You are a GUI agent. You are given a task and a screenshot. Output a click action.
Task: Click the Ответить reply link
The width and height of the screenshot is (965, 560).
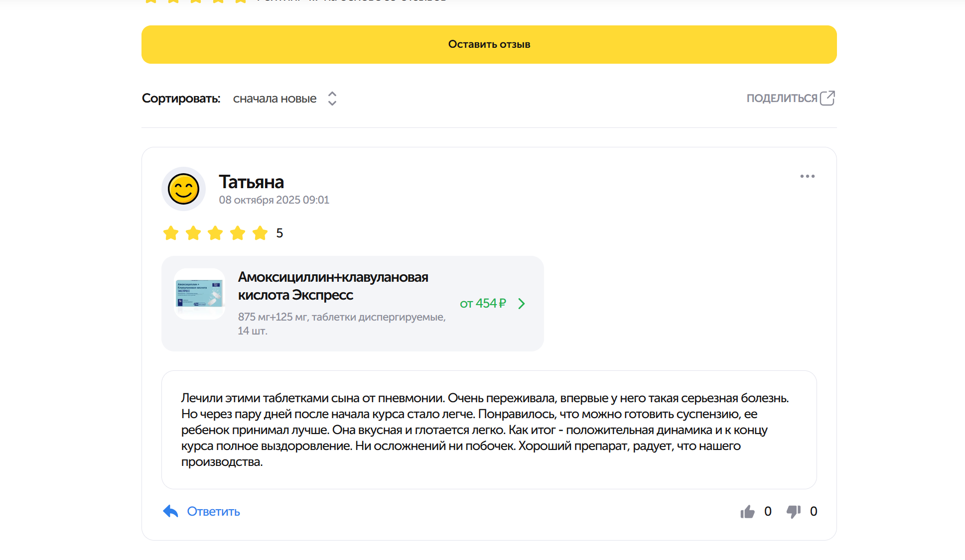213,512
